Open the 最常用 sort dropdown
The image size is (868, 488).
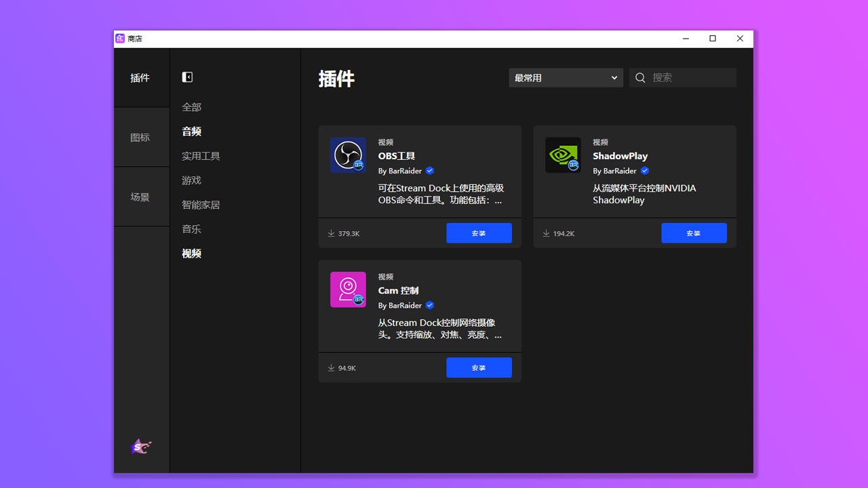pyautogui.click(x=566, y=78)
